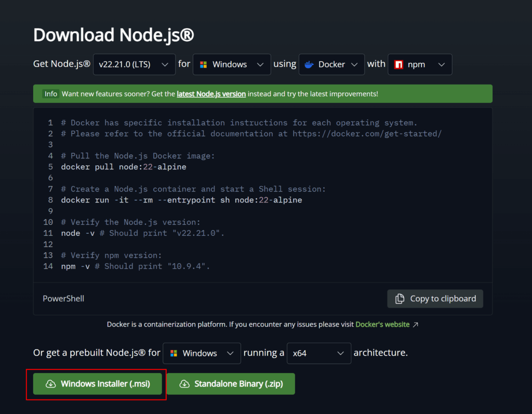Download the Standalone Binary (.zip)

pyautogui.click(x=231, y=384)
